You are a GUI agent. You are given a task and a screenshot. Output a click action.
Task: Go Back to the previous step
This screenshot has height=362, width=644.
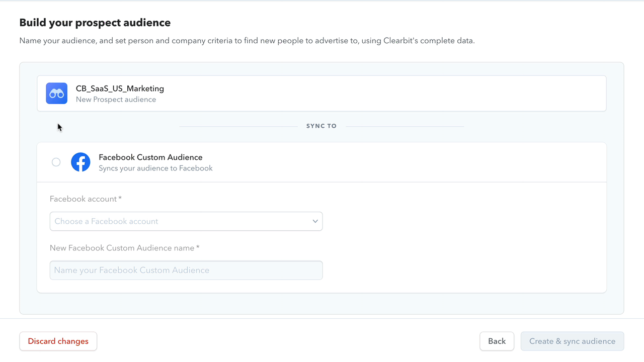click(x=497, y=341)
